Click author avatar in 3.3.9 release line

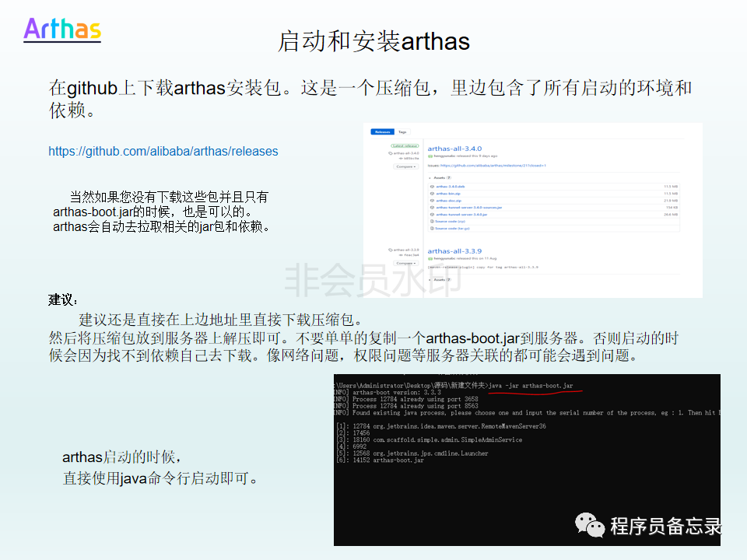(x=430, y=258)
